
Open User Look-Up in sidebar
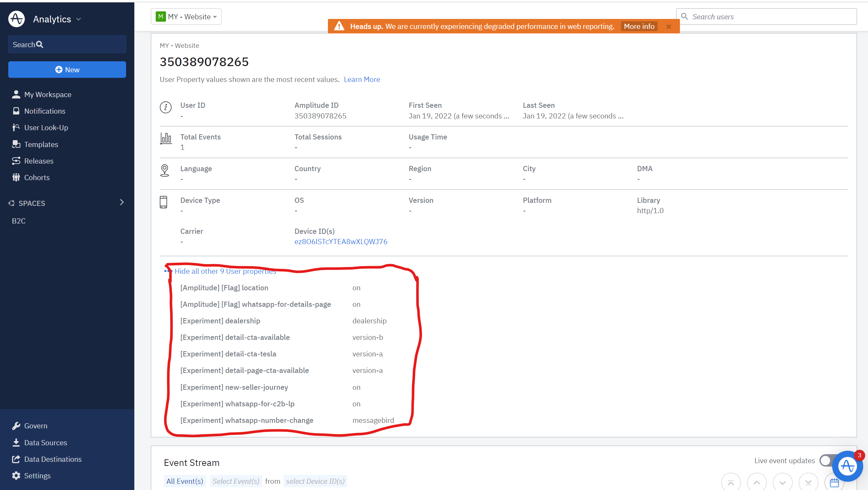click(46, 128)
